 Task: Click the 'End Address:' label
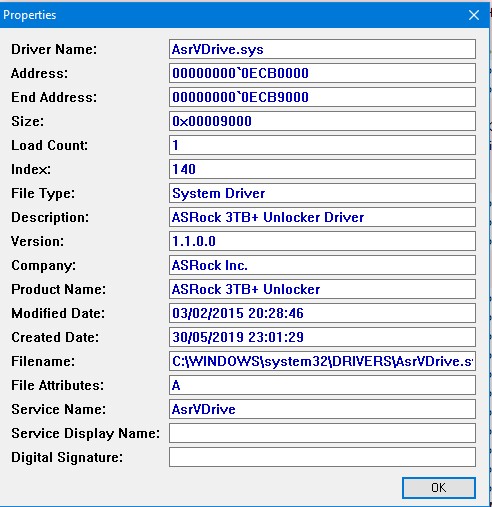tap(54, 97)
